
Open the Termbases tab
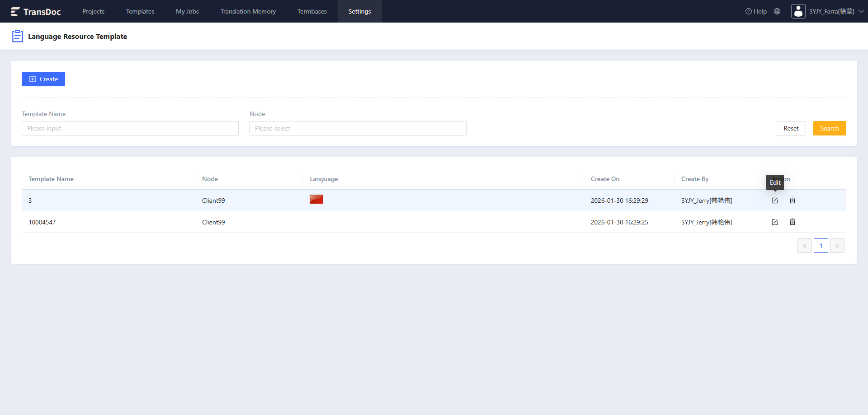point(312,11)
